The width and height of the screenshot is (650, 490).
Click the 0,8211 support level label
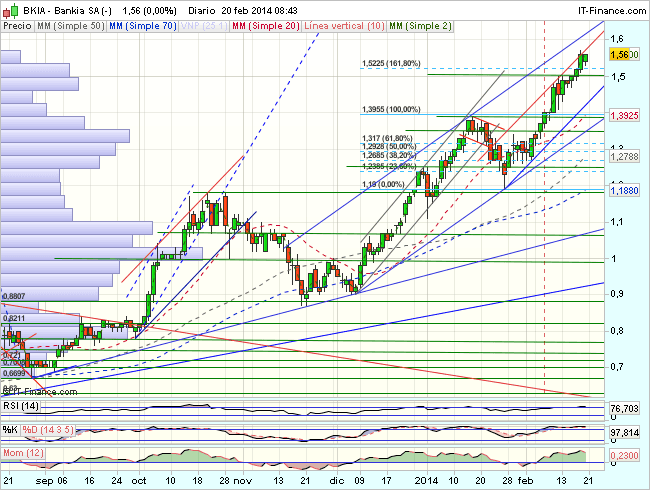[14, 318]
